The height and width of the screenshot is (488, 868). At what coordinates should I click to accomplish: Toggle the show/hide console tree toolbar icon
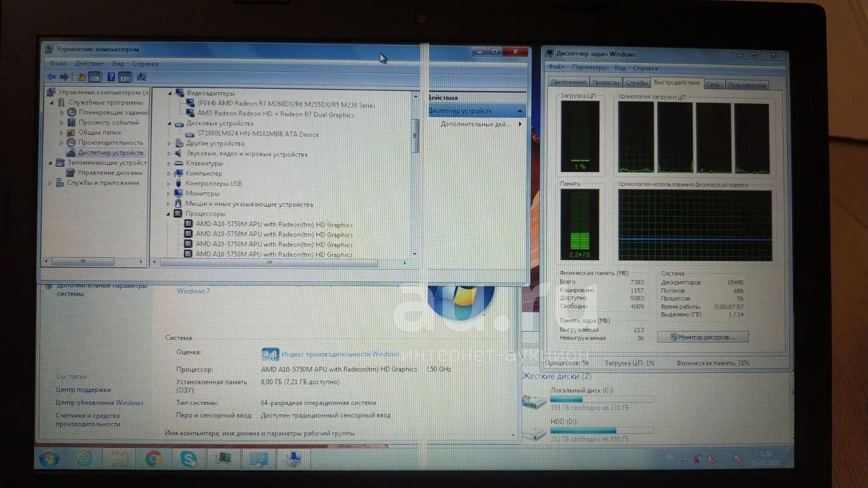pos(95,77)
